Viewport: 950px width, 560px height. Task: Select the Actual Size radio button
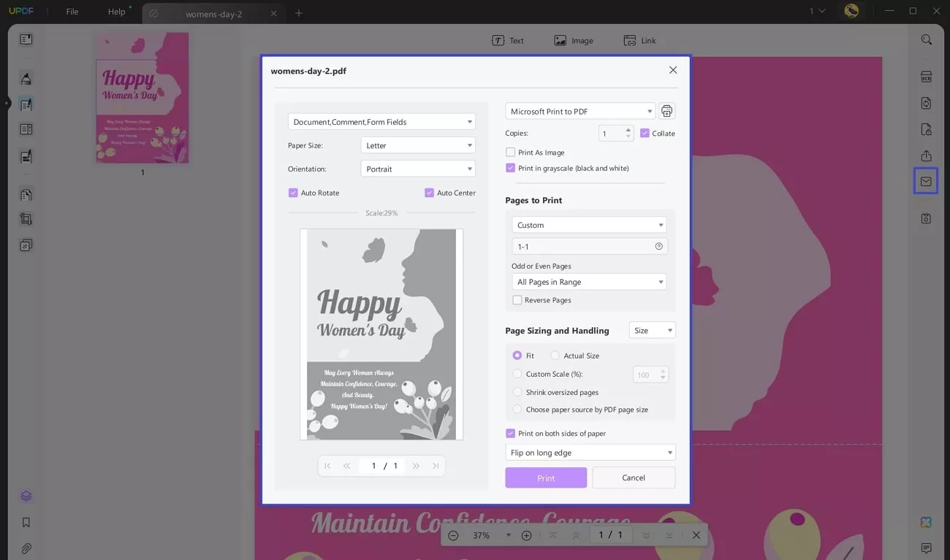point(555,355)
